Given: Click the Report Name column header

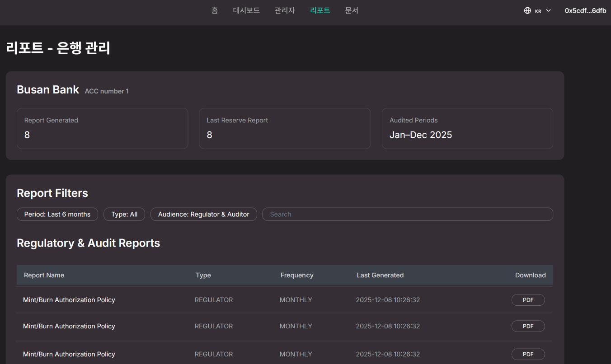Looking at the screenshot, I should coord(44,275).
